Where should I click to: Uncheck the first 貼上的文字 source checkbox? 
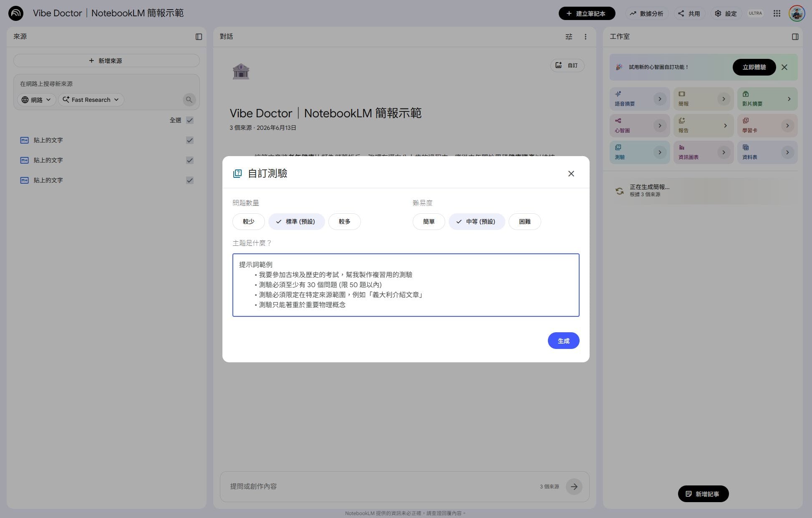click(190, 140)
